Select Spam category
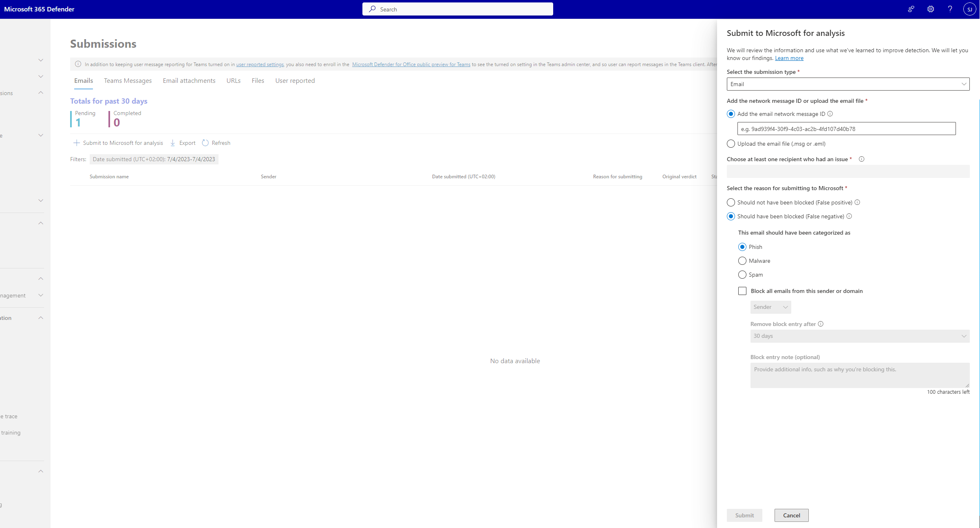Viewport: 980px width, 528px height. (x=742, y=275)
